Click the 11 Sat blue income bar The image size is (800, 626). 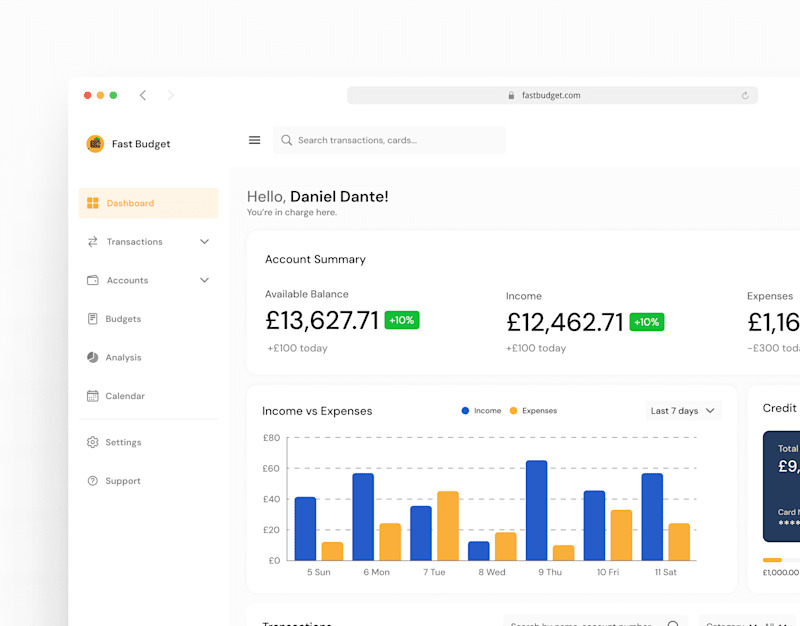click(x=652, y=517)
